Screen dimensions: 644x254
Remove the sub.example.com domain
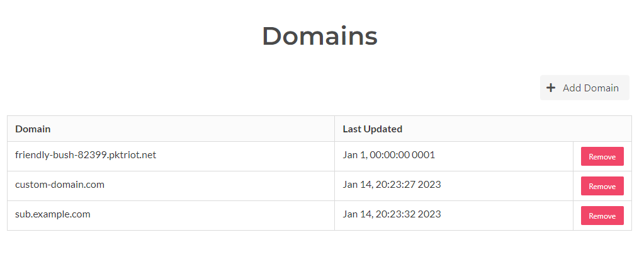(x=602, y=216)
